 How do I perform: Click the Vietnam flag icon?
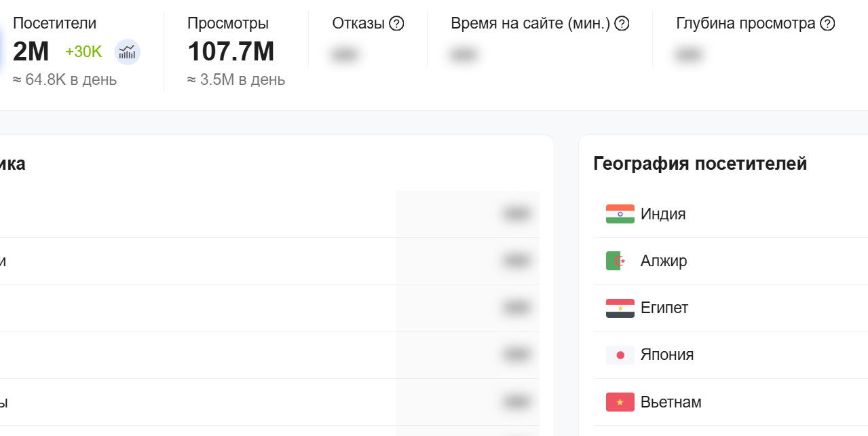coord(620,402)
